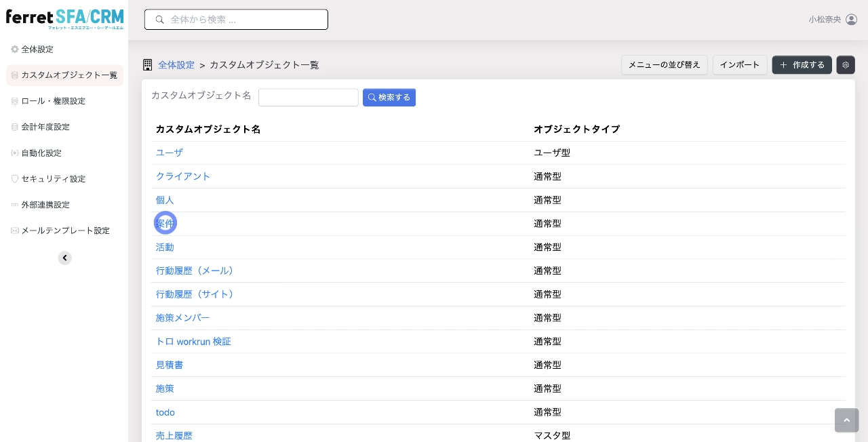Click the shield icon beside セキュリティ設定
The height and width of the screenshot is (442, 868).
(15, 179)
